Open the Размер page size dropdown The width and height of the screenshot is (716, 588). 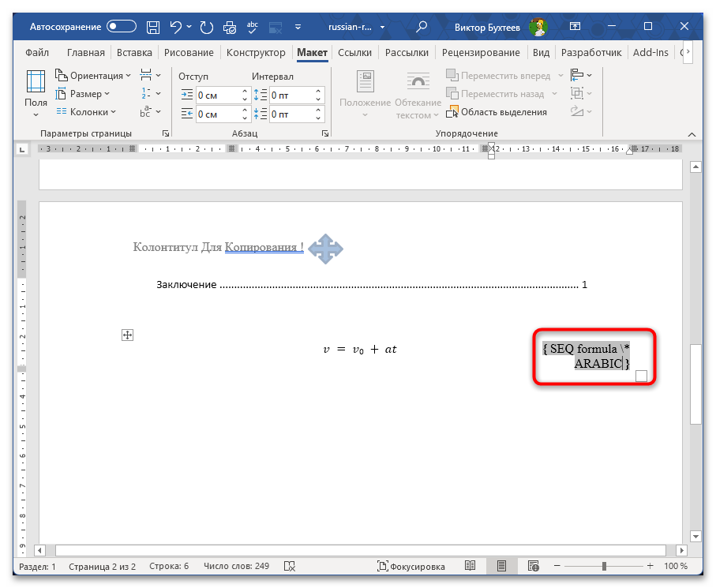[82, 94]
